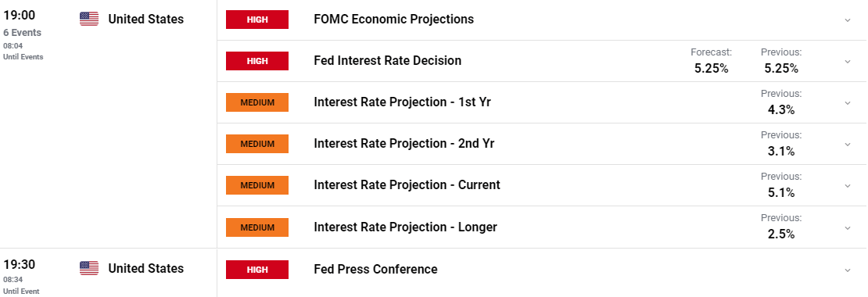Expand the FOMC Economic Projections row chevron

click(847, 20)
